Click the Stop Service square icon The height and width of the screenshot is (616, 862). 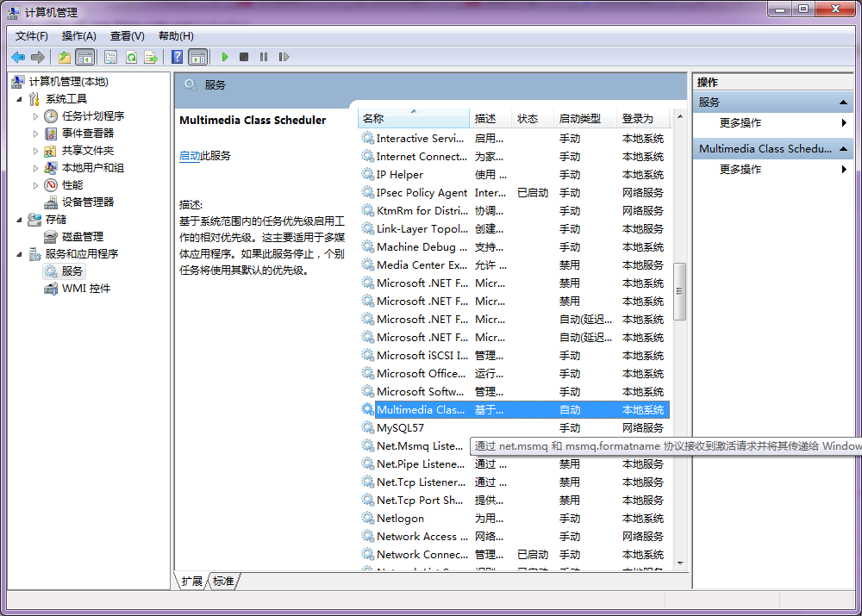(x=244, y=57)
